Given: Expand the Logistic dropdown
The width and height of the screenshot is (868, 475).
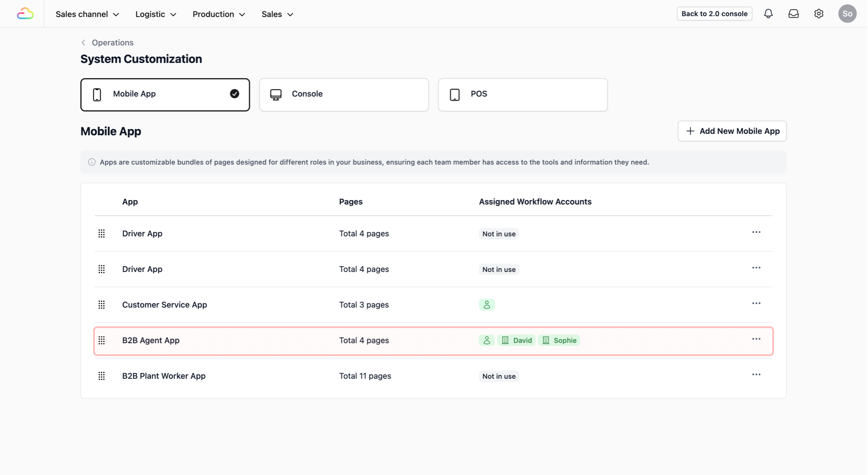Looking at the screenshot, I should click(x=156, y=14).
